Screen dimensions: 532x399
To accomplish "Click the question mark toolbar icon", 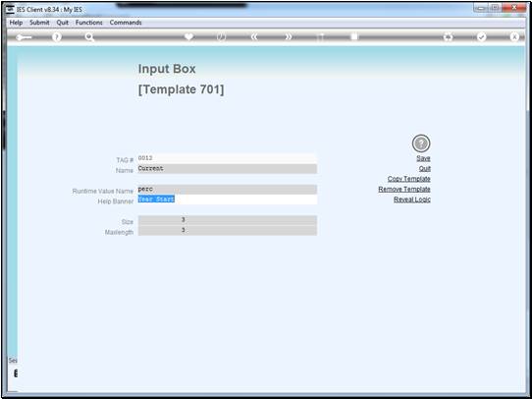I will pyautogui.click(x=57, y=37).
